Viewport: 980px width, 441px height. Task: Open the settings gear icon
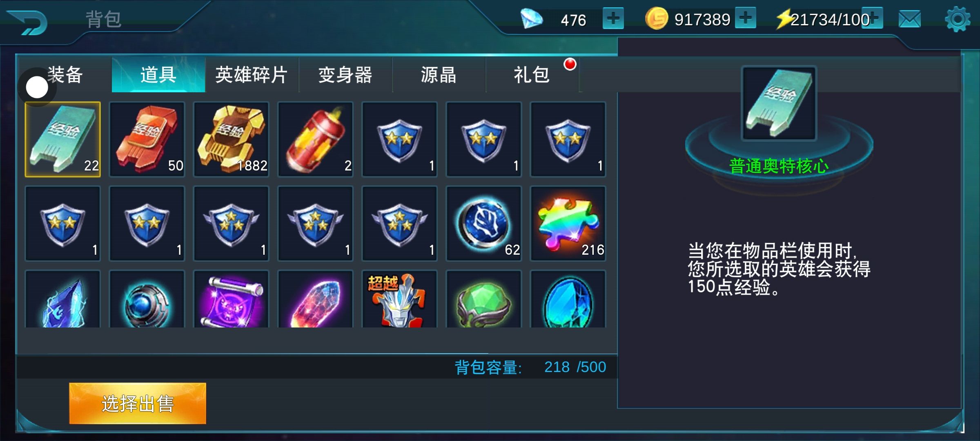[x=958, y=19]
